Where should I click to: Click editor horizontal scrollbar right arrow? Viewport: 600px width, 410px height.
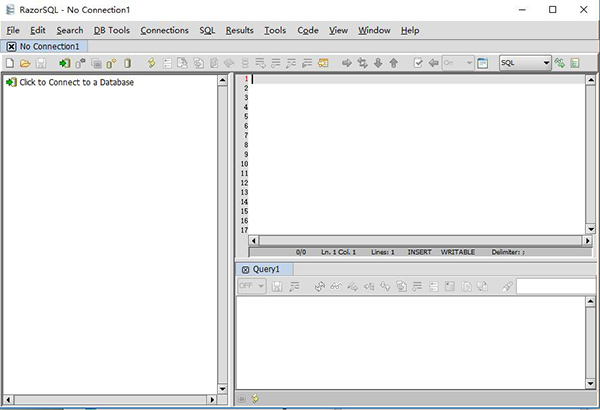click(587, 240)
